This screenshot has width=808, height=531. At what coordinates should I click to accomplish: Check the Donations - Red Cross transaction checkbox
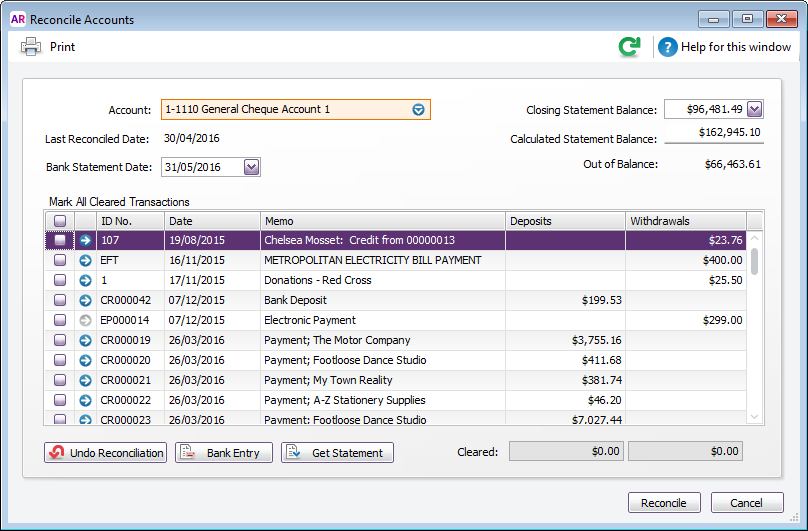point(60,280)
